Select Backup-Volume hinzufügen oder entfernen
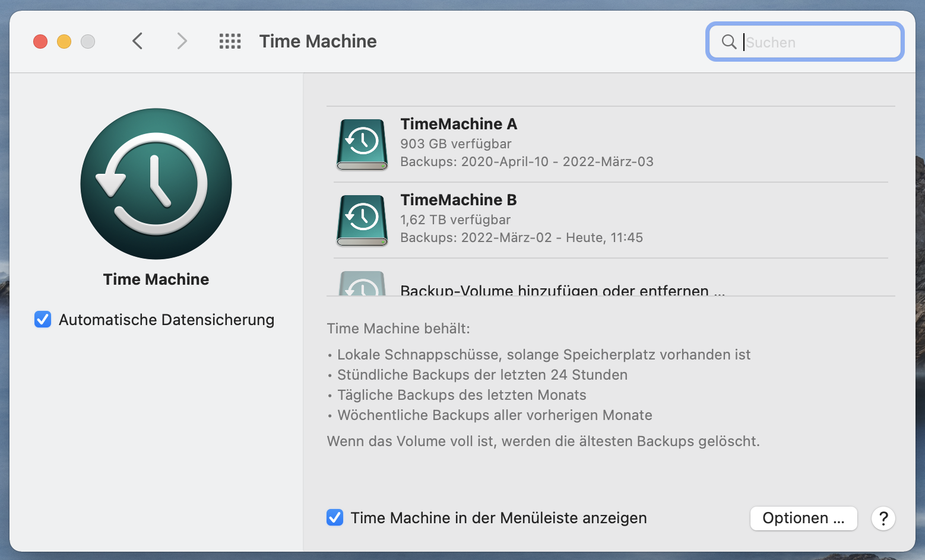The image size is (925, 560). (x=562, y=290)
